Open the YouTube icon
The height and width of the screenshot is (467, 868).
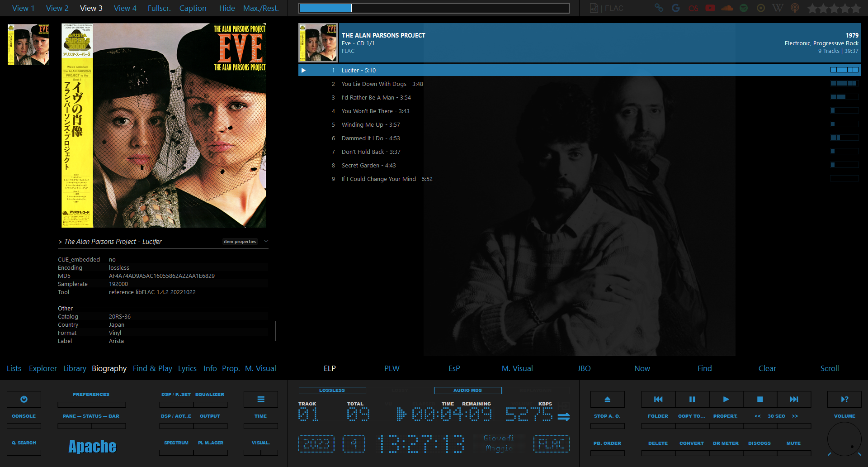[710, 8]
